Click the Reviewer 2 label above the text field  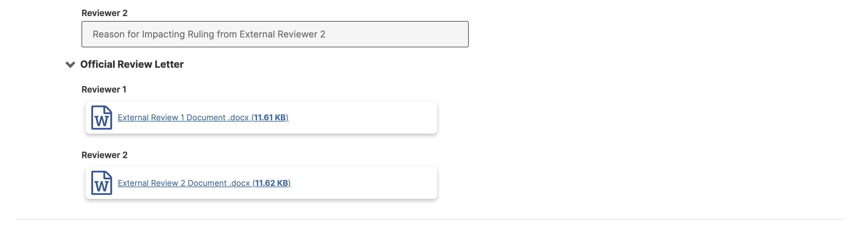tap(104, 13)
